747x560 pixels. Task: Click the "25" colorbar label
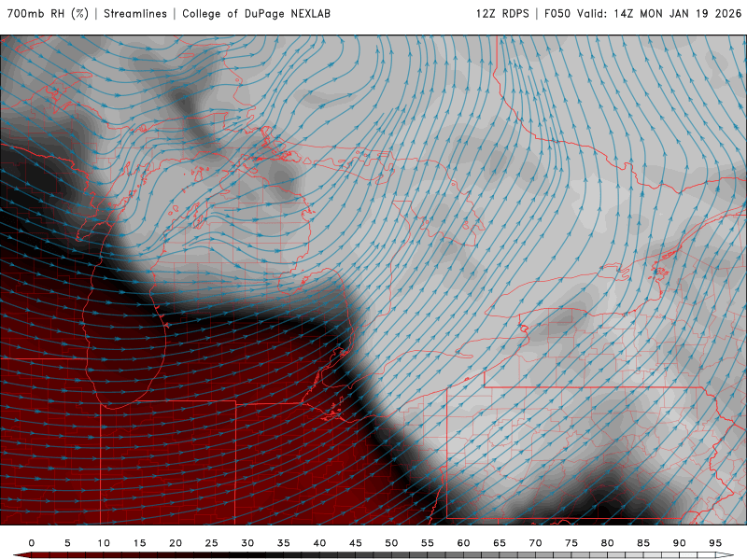tap(212, 543)
